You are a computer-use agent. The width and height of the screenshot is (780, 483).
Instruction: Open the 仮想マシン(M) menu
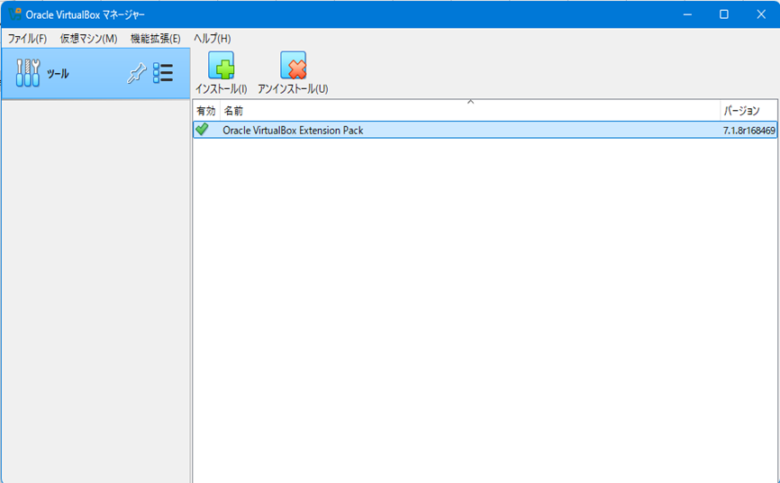[89, 39]
